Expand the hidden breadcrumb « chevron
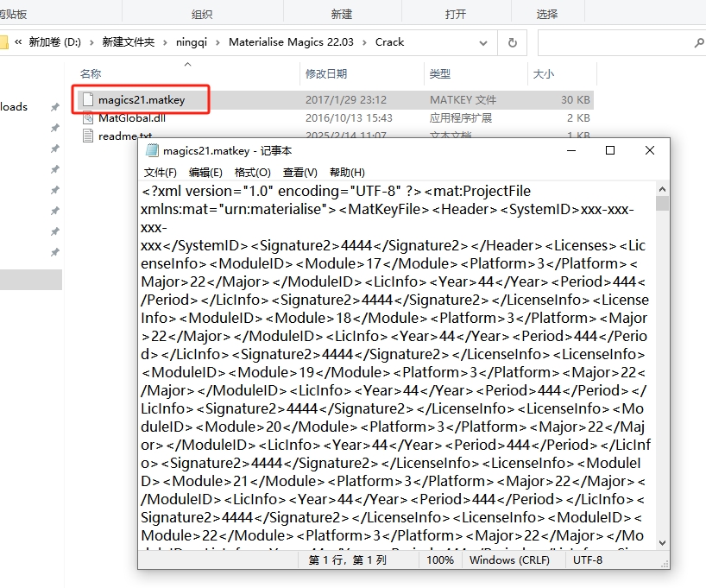The image size is (706, 588). [18, 42]
